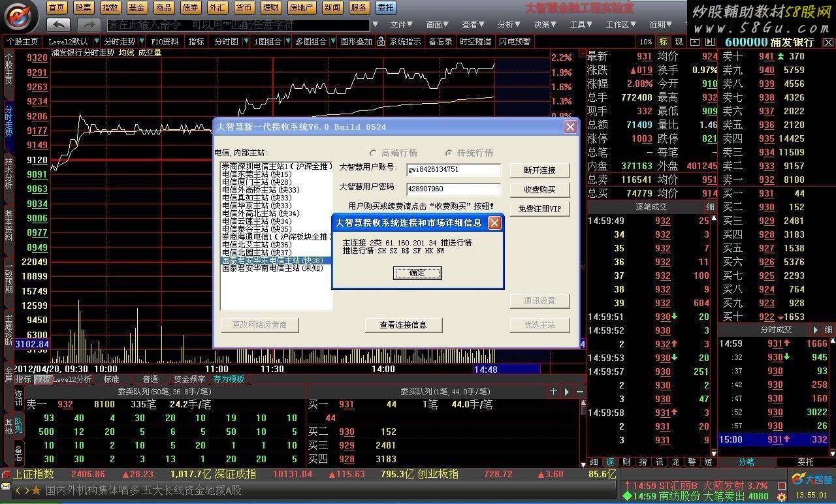Click the 大智慧用户密码 input field

pyautogui.click(x=453, y=189)
